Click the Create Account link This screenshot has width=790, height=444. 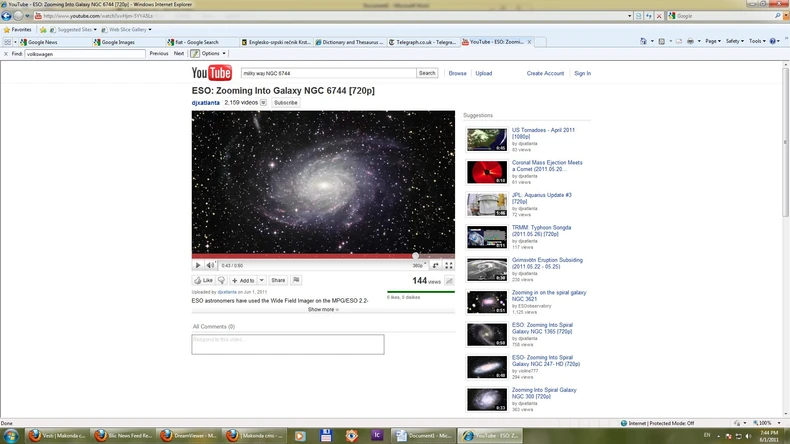[x=545, y=74]
